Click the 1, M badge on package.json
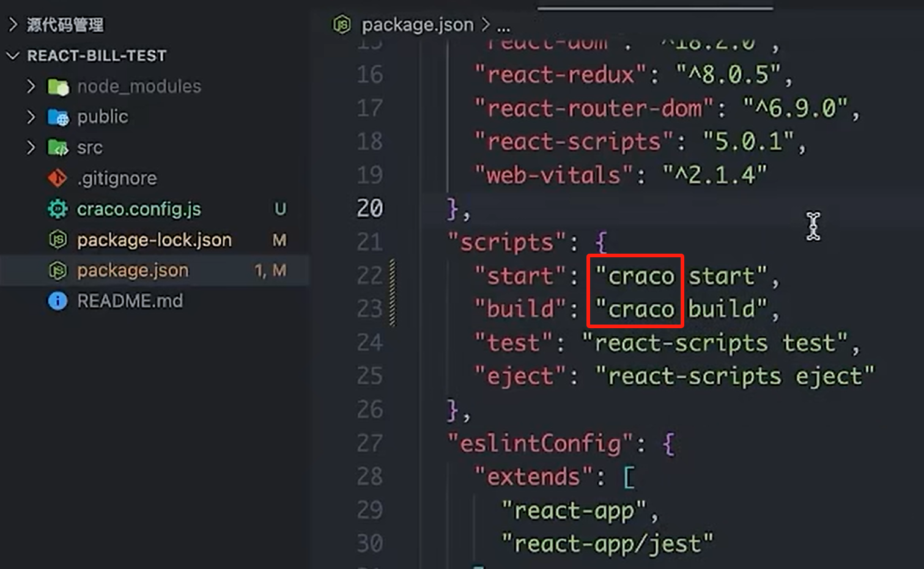This screenshot has width=924, height=569. tap(270, 270)
